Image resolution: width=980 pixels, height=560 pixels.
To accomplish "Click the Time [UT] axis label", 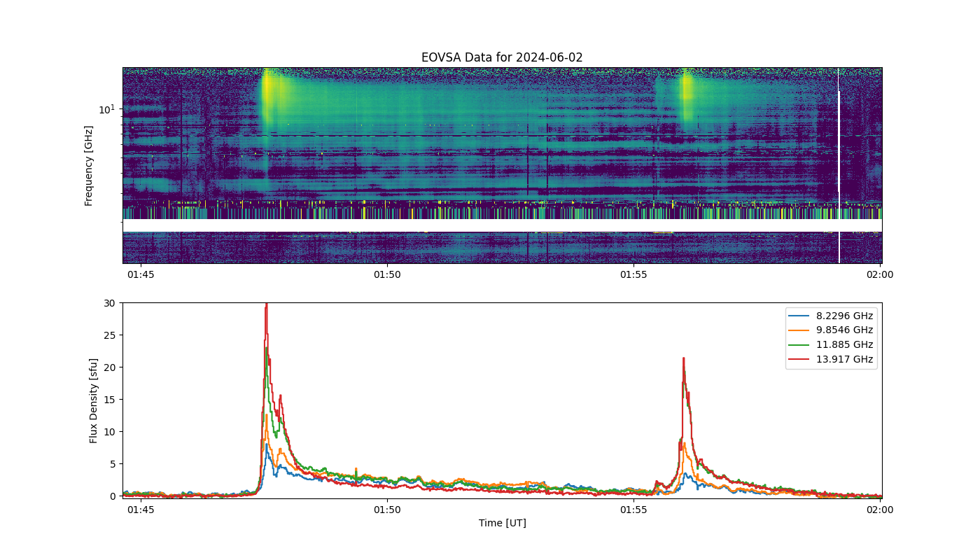I will pos(502,523).
